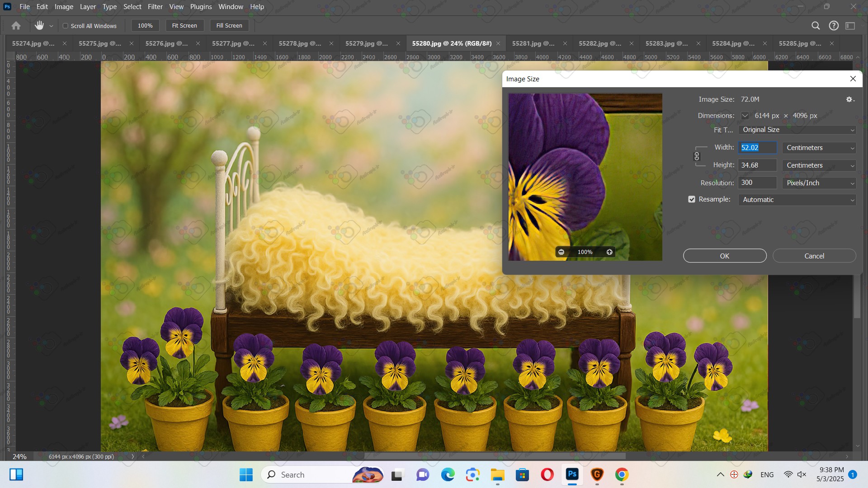Click the Width value field 52.02
The width and height of the screenshot is (868, 488).
pyautogui.click(x=757, y=148)
